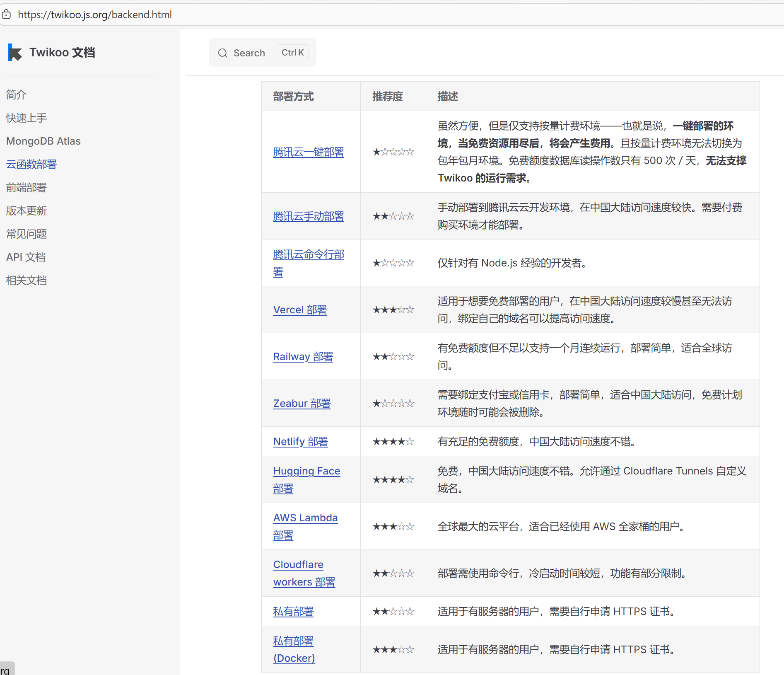This screenshot has width=784, height=675.
Task: Follow the 私有部署 (Docker) link
Action: pyautogui.click(x=294, y=650)
